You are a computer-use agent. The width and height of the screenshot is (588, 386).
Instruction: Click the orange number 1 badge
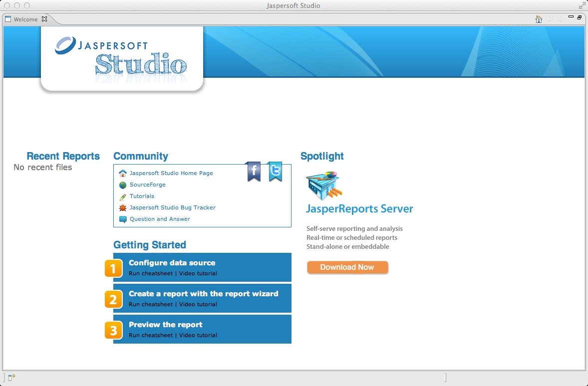click(x=114, y=268)
